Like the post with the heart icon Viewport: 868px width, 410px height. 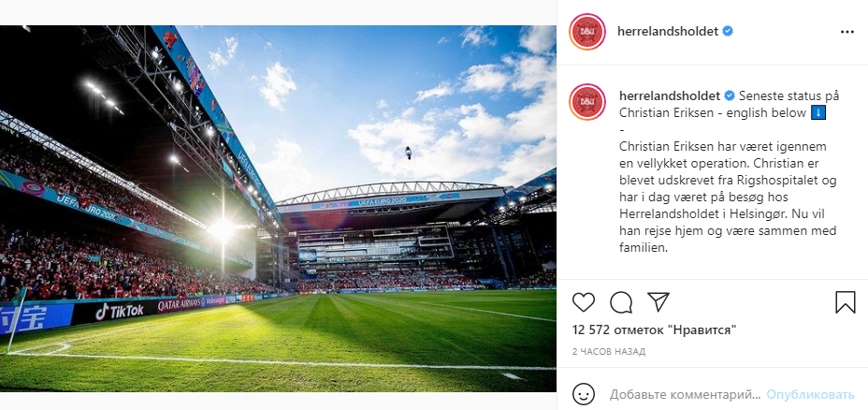pos(584,302)
